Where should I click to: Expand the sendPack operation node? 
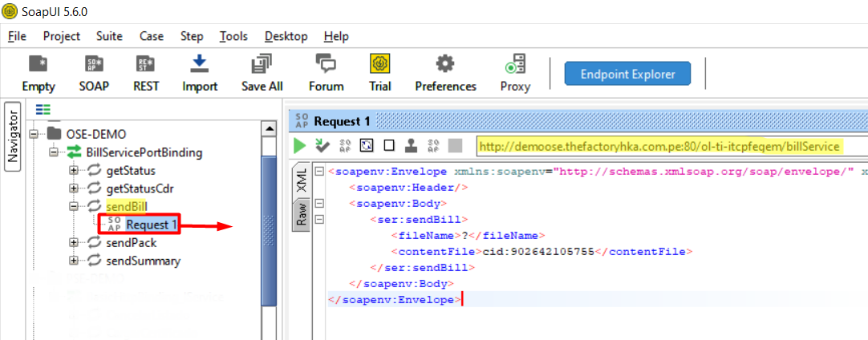pyautogui.click(x=74, y=242)
